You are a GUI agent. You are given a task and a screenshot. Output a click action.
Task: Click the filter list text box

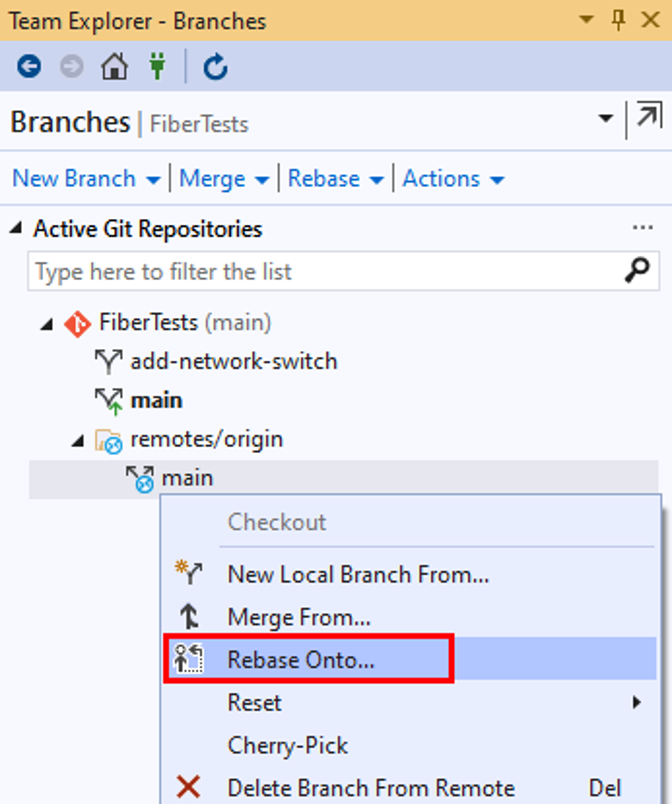click(343, 271)
